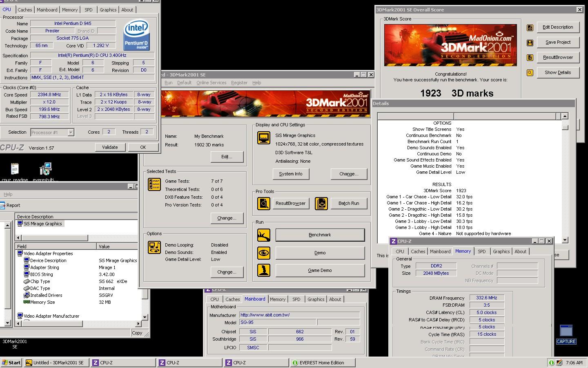Click Show Details button
588x368 pixels.
pyautogui.click(x=558, y=72)
